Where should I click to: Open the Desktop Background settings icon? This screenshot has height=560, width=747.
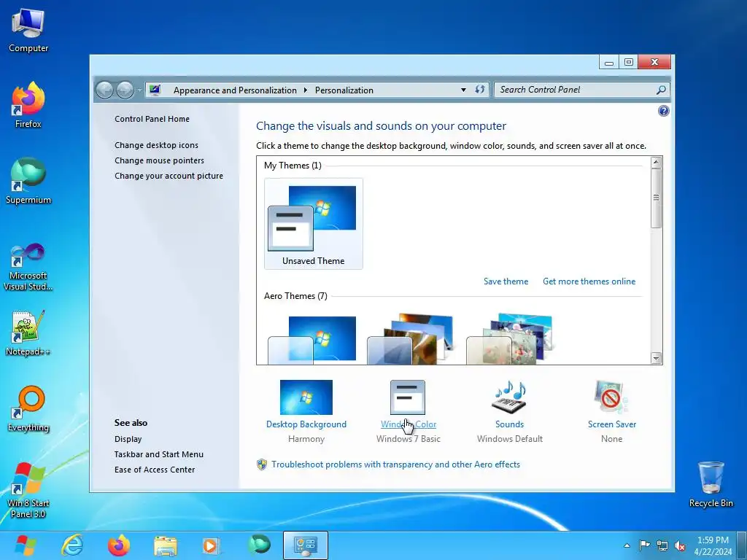click(x=306, y=397)
